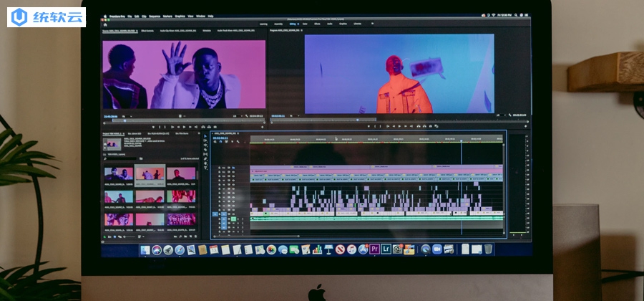644x301 pixels.
Task: Open Lightroom icon in the Dock
Action: [386, 249]
